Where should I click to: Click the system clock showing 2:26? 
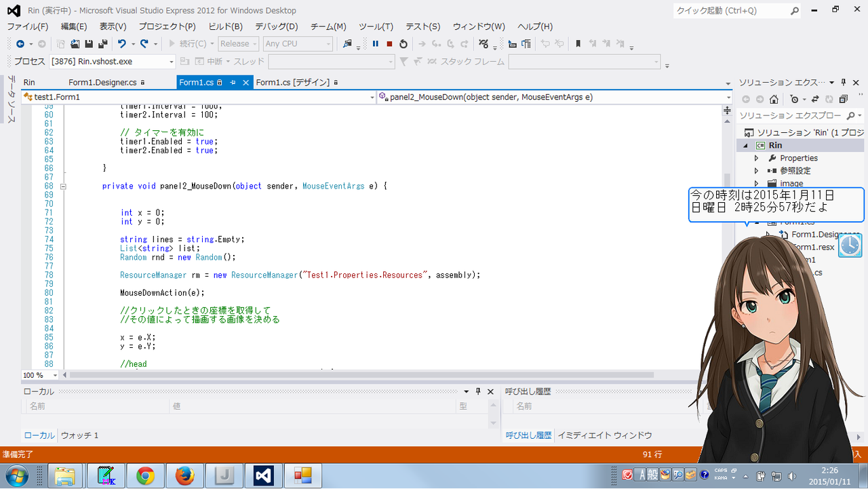[829, 475]
